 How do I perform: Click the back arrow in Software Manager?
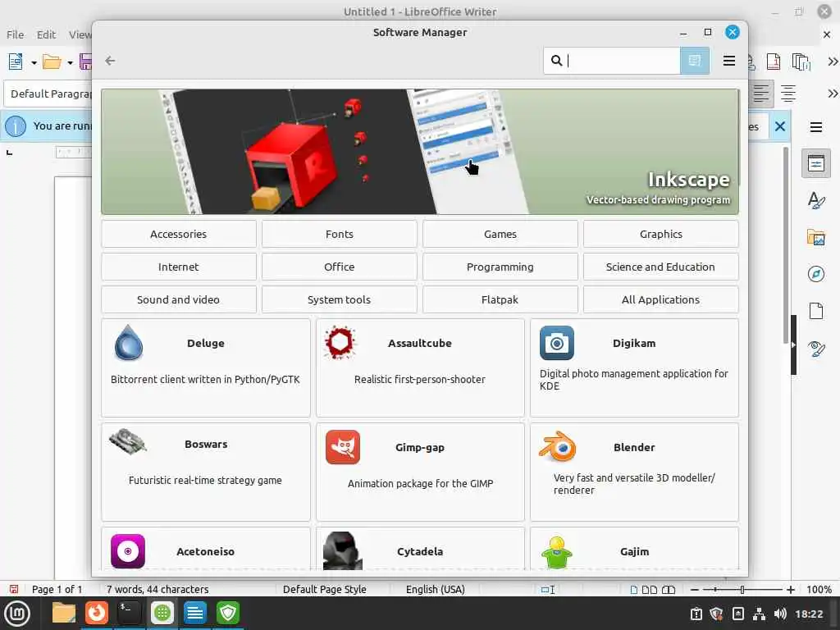tap(110, 61)
